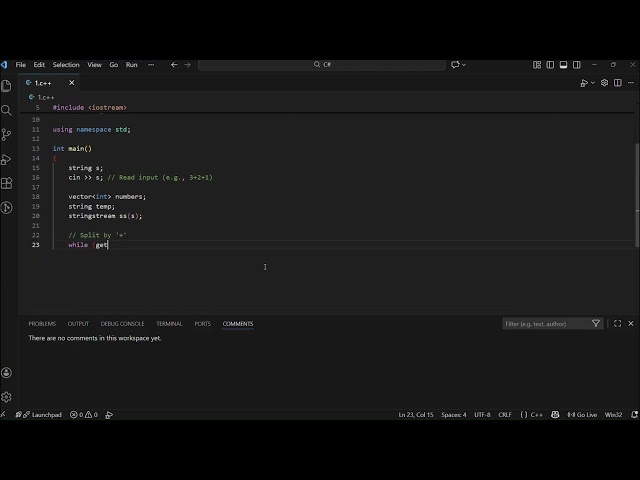Switch to the OUTPUT panel tab
640x480 pixels.
(78, 324)
